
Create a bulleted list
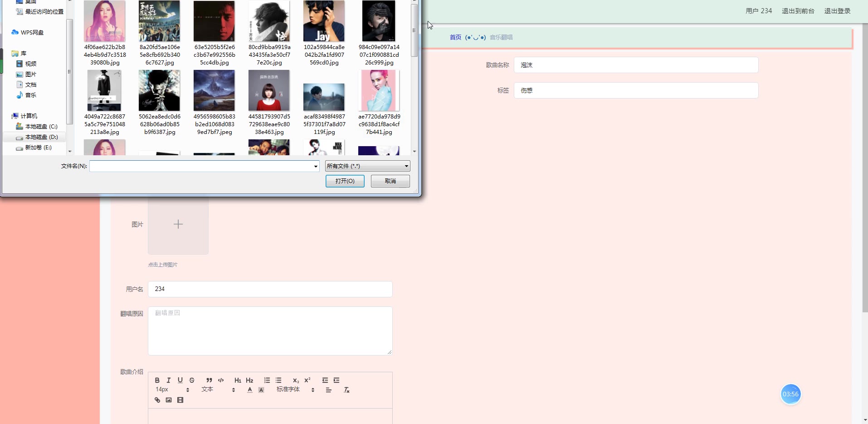(x=278, y=380)
